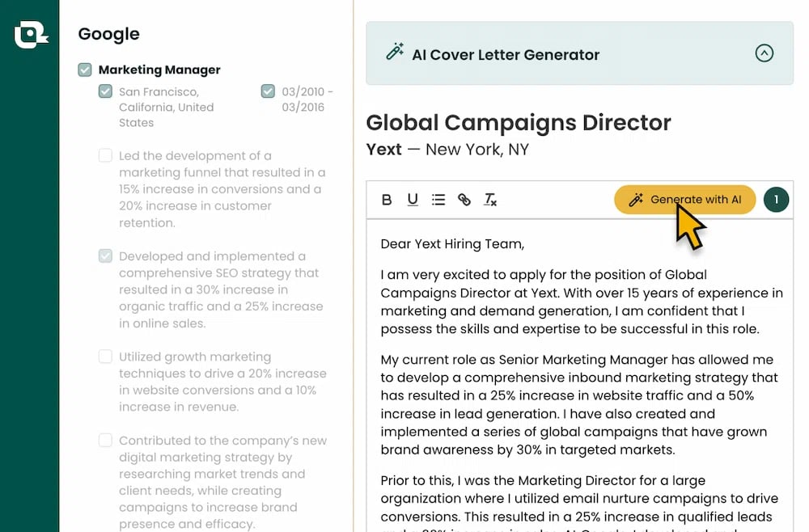The height and width of the screenshot is (532, 809).
Task: Toggle the 03/2010 - 03/2016 date checkbox
Action: pyautogui.click(x=268, y=91)
